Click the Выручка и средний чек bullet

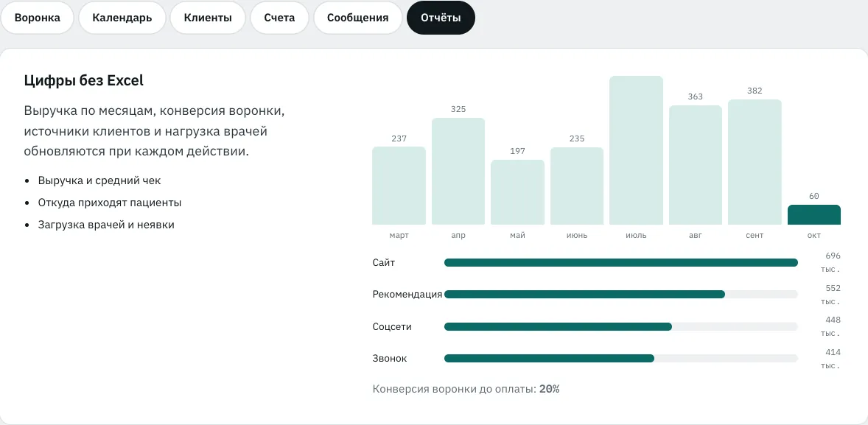coord(99,180)
